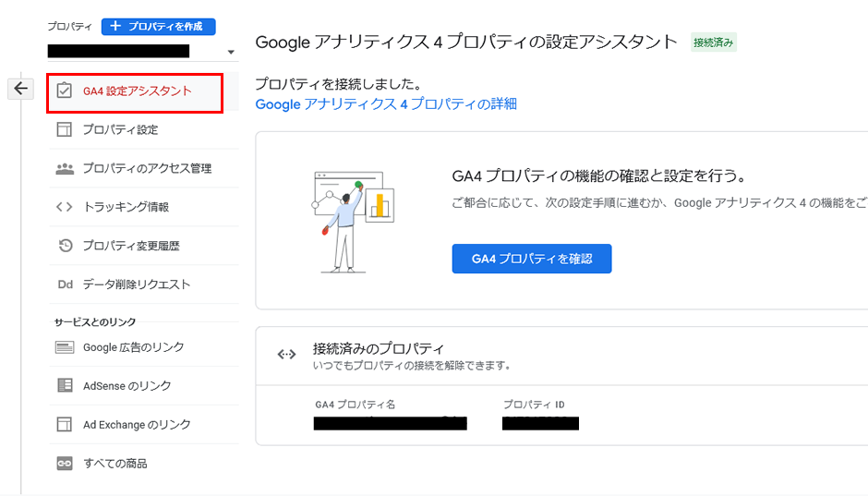Click the プロパティ設定 layout icon
The image size is (868, 496).
64,129
